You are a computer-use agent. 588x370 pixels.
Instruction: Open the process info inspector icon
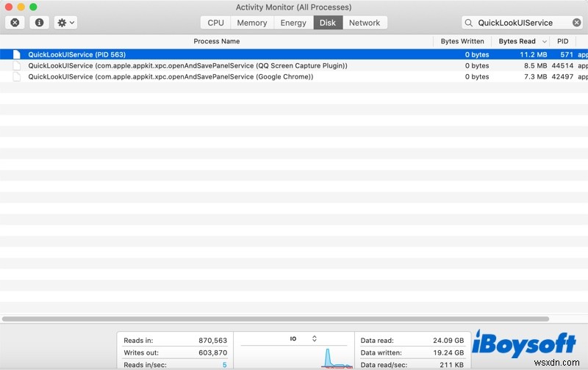(39, 23)
